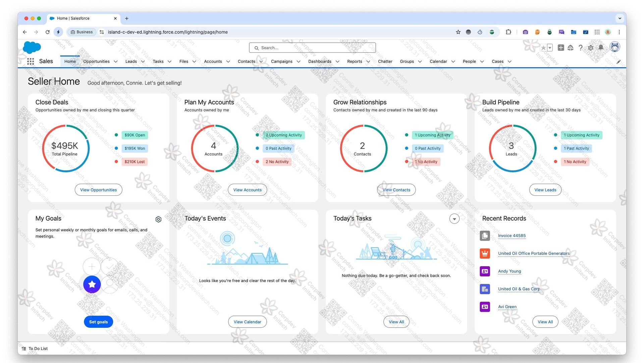Open the Global Actions plus icon

click(x=561, y=48)
